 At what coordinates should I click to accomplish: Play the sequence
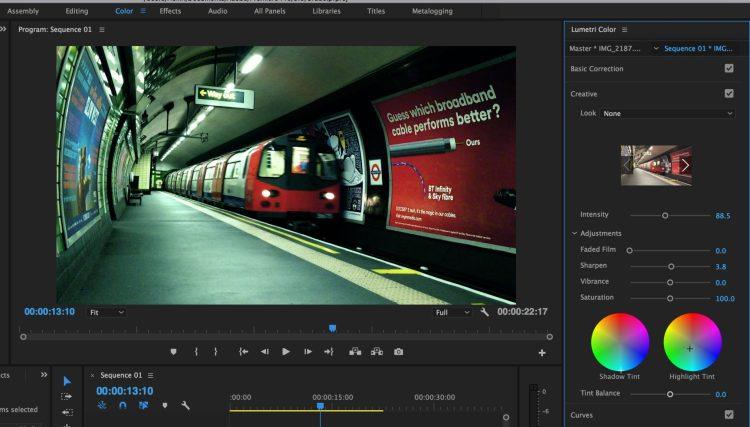(286, 352)
